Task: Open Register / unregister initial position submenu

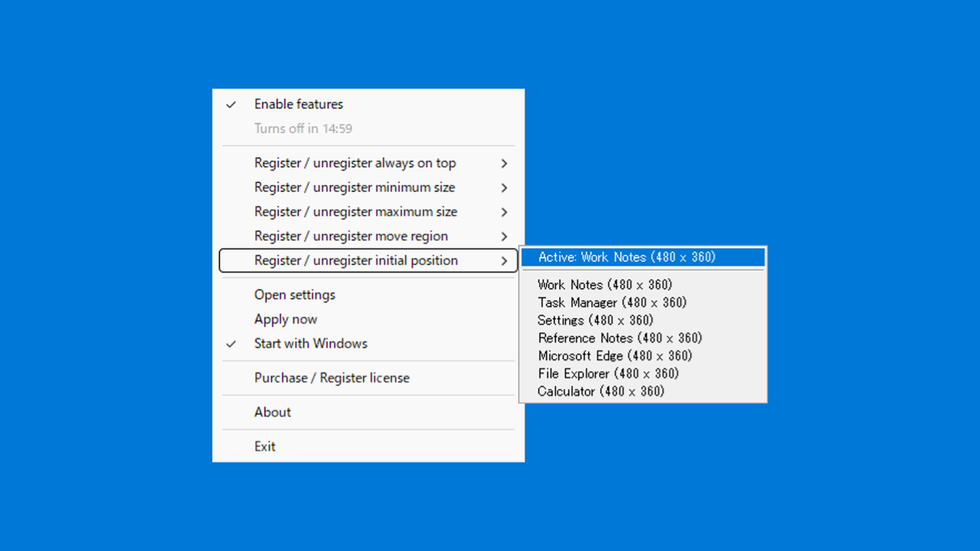Action: pyautogui.click(x=368, y=261)
